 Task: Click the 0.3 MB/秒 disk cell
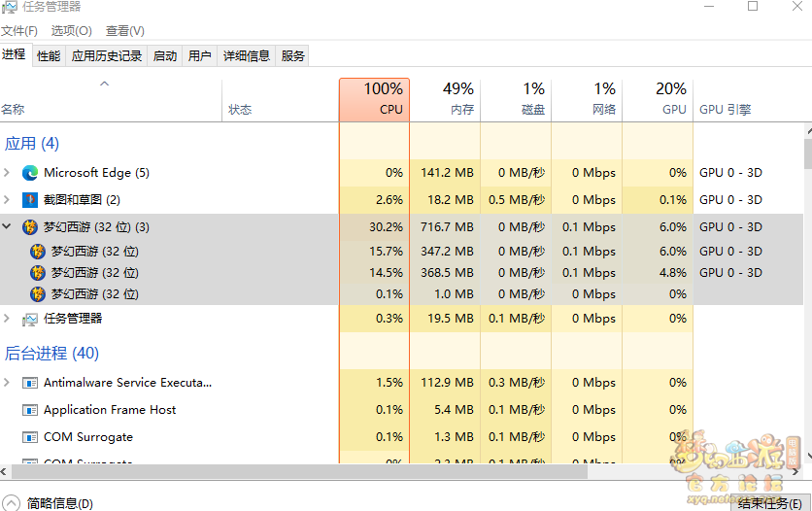point(517,383)
